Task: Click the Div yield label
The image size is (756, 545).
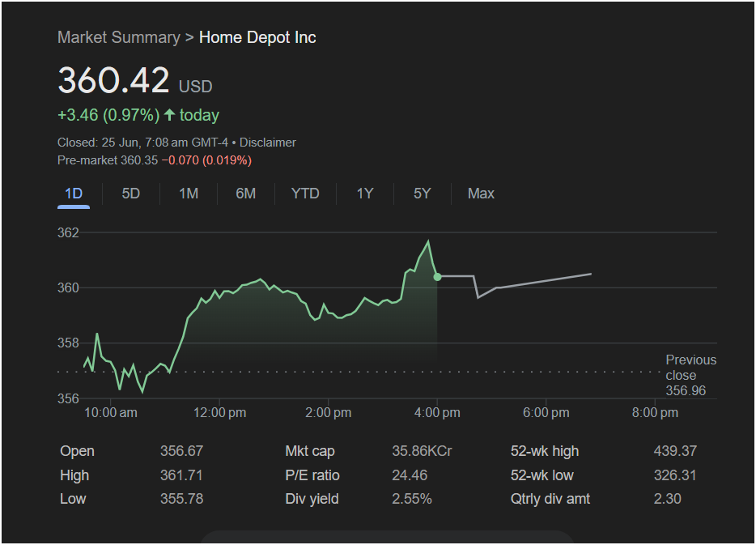Action: click(x=312, y=499)
